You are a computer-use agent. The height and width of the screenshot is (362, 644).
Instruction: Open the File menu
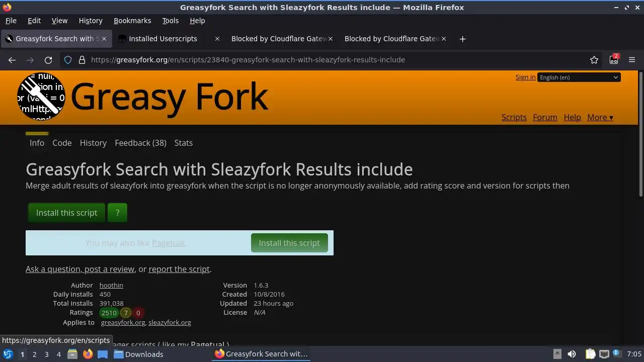click(x=11, y=21)
